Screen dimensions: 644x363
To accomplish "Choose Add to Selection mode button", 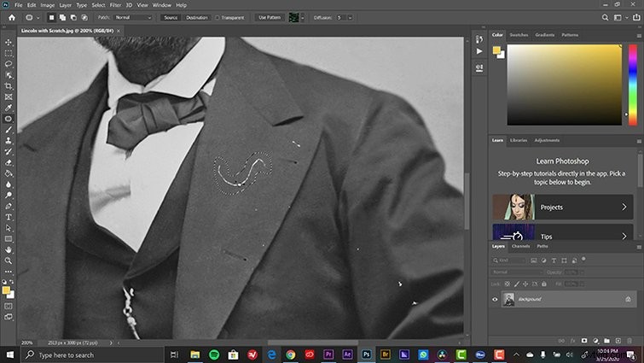I will [x=62, y=18].
